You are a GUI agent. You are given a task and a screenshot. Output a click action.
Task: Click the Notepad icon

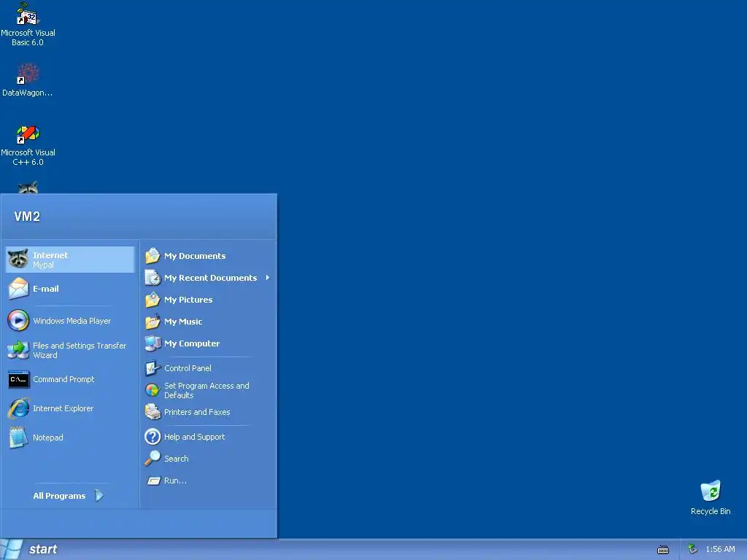pos(18,437)
